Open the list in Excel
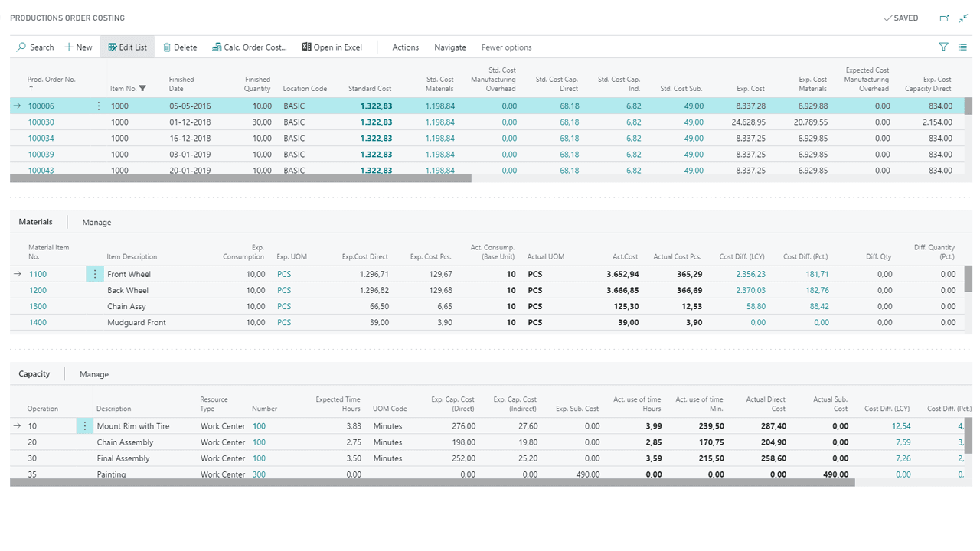Image resolution: width=980 pixels, height=551 pixels. [x=332, y=47]
